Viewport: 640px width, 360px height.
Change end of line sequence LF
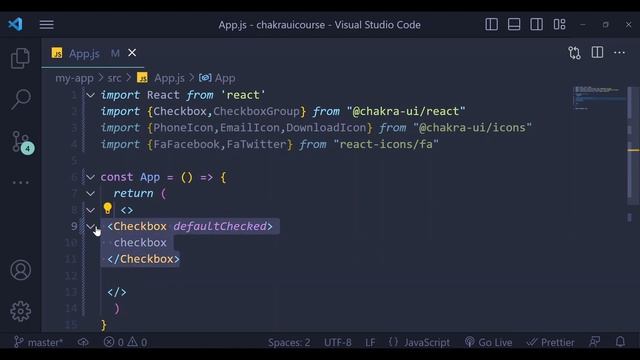click(370, 342)
